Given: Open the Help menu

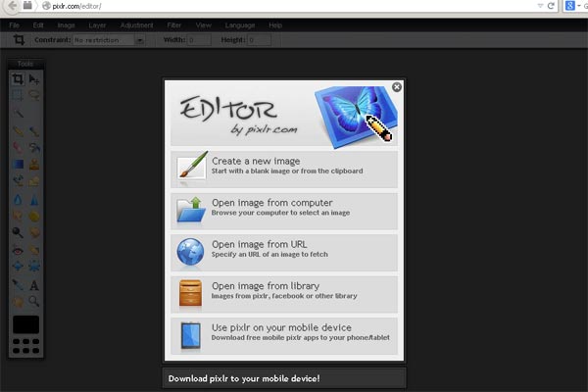Looking at the screenshot, I should point(275,25).
